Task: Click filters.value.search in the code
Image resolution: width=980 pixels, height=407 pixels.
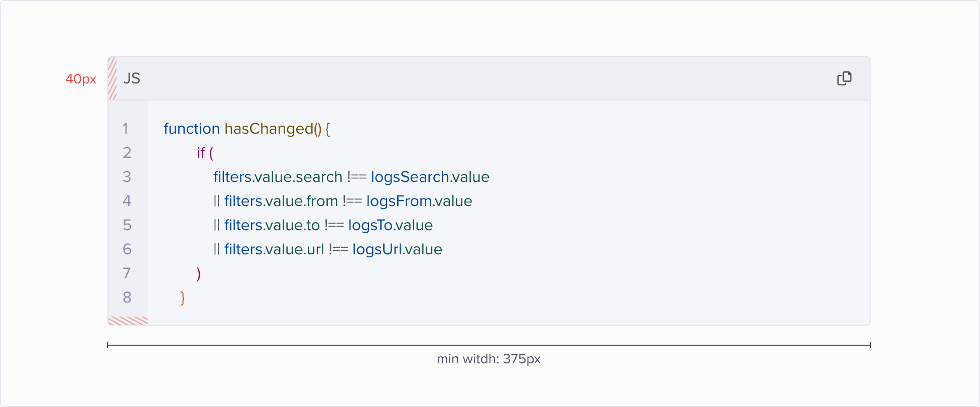Action: pos(278,177)
